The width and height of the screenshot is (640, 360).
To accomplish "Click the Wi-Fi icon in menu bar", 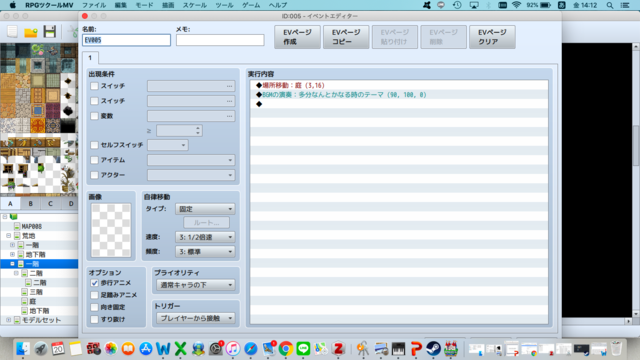I will (516, 5).
